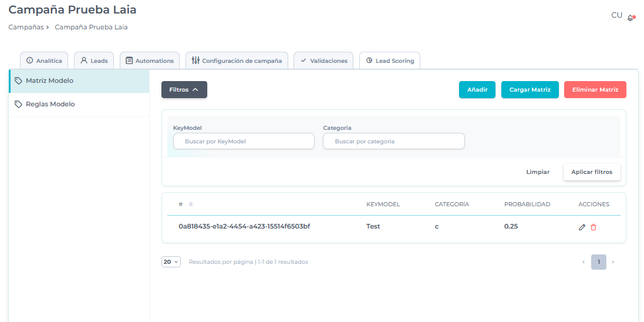Focus the Buscar por KeyModel field
This screenshot has height=322, width=644.
pyautogui.click(x=244, y=142)
